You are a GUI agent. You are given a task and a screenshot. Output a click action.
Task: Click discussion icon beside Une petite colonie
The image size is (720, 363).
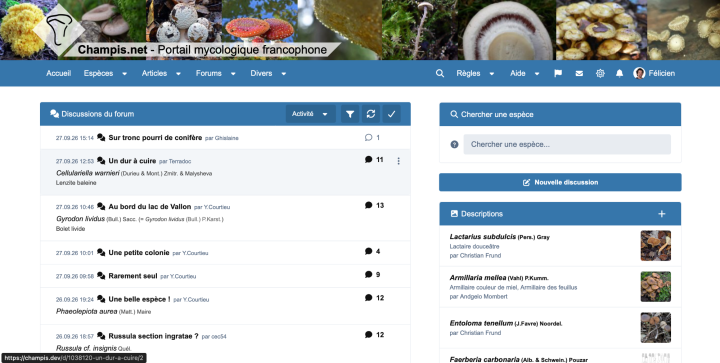[x=101, y=252]
